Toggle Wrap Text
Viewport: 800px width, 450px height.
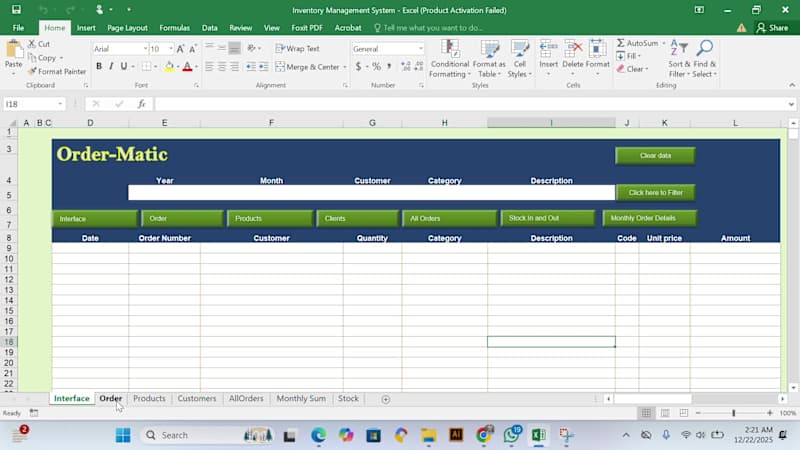click(x=297, y=48)
